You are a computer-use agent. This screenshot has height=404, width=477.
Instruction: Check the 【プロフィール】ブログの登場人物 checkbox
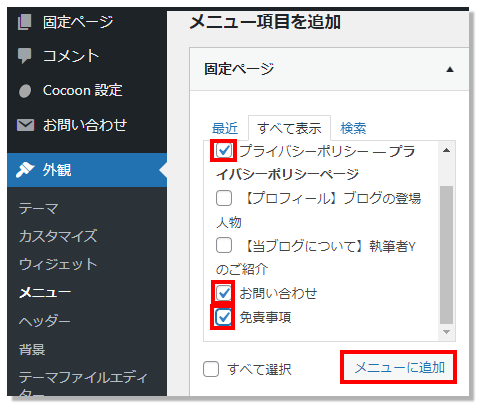click(224, 199)
